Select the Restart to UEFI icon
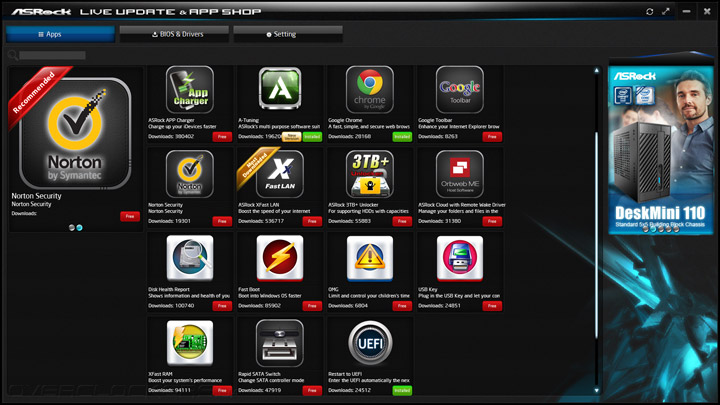The height and width of the screenshot is (405, 720). click(x=370, y=343)
